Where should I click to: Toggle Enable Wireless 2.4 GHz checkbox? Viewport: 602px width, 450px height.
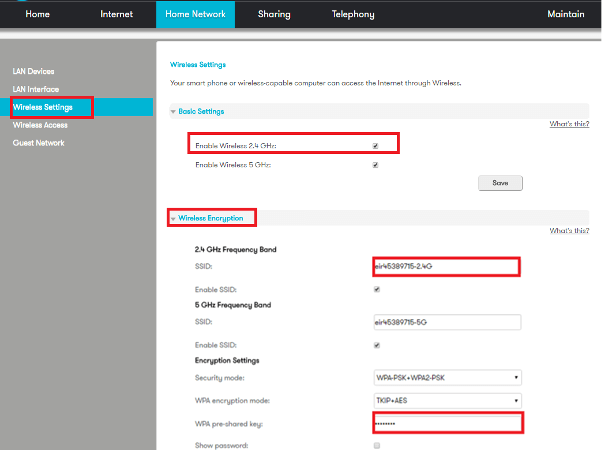point(375,145)
